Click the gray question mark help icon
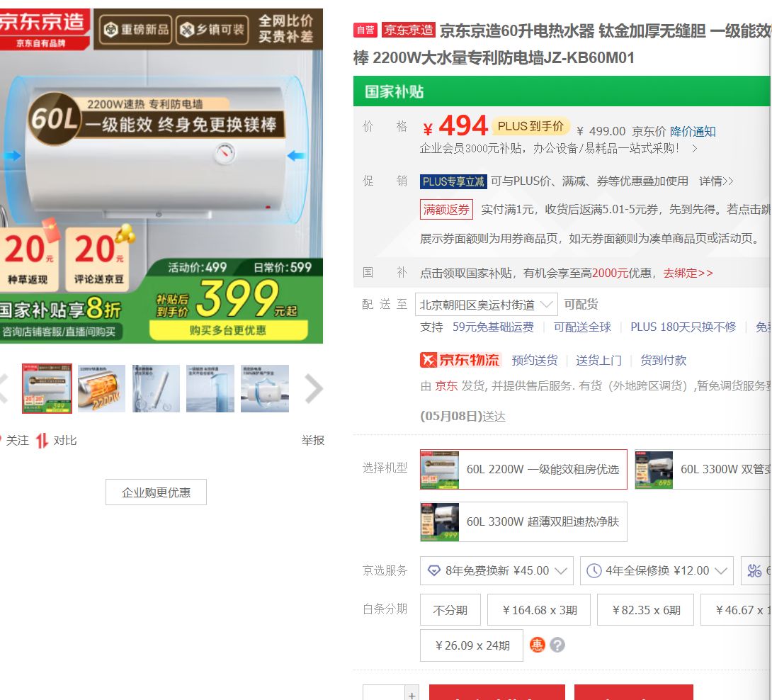This screenshot has width=772, height=700. [x=557, y=645]
